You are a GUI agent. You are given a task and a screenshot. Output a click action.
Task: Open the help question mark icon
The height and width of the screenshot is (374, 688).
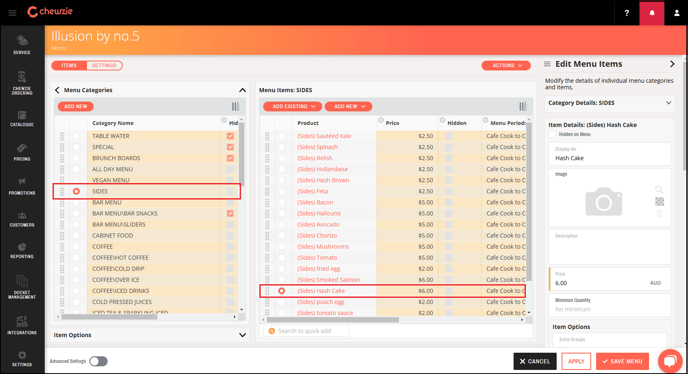[x=627, y=13]
